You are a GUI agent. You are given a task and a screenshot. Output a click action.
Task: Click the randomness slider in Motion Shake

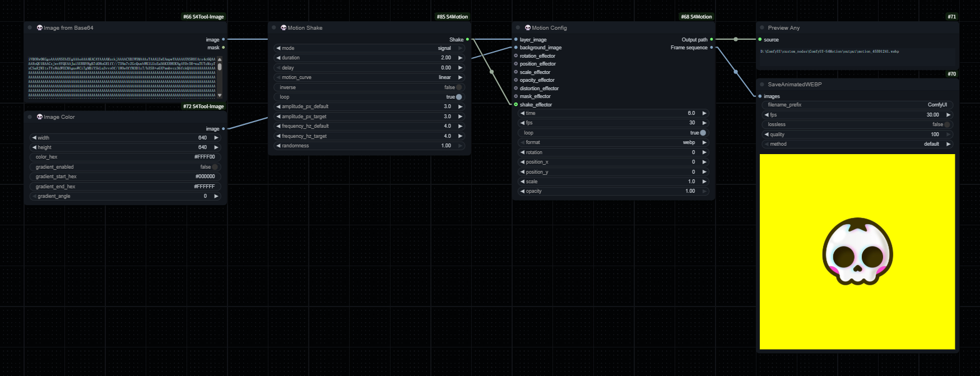click(x=370, y=146)
